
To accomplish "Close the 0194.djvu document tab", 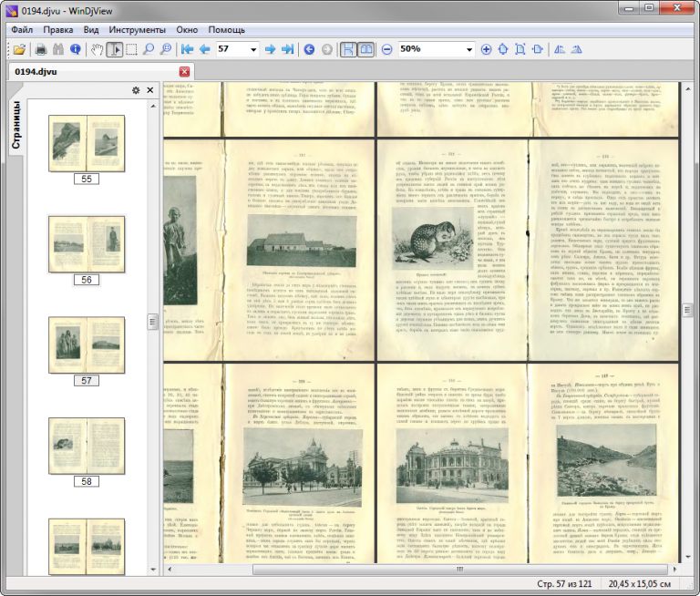I will click(184, 71).
